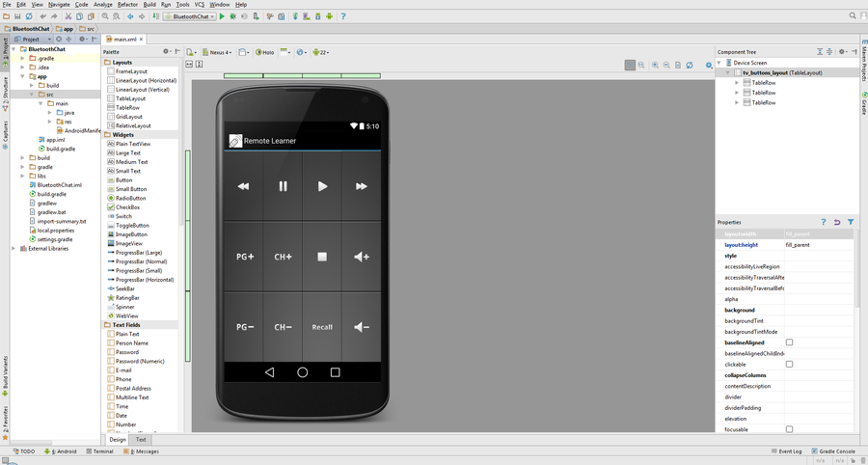Open the Terminal tool window
This screenshot has height=465, width=868.
coord(99,451)
